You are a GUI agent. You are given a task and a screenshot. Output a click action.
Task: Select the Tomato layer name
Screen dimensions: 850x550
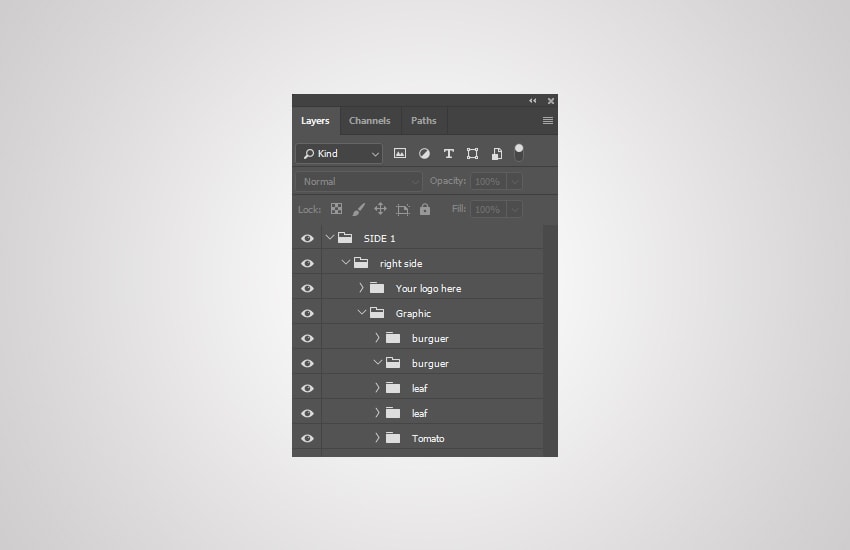point(428,438)
